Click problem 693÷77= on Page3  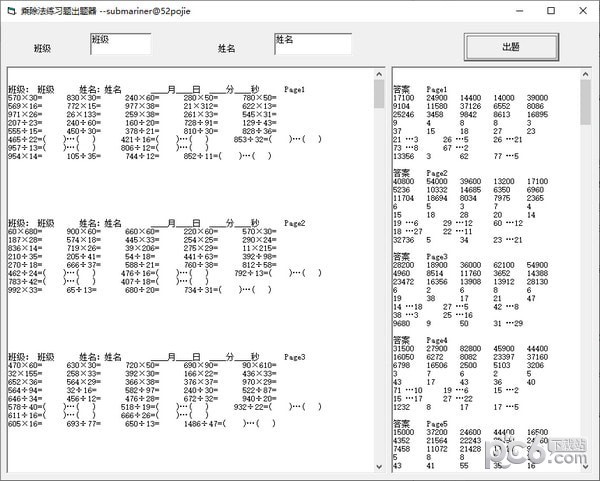click(84, 424)
